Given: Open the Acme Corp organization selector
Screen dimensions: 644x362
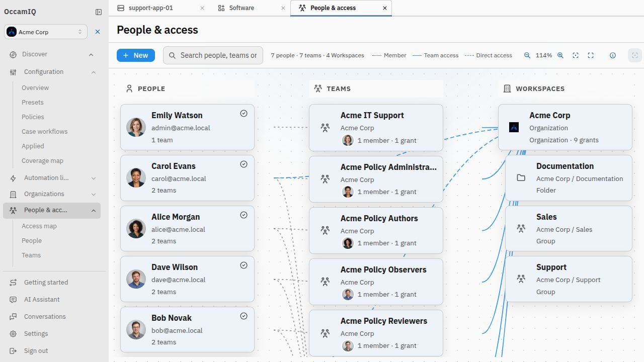Looking at the screenshot, I should (46, 32).
